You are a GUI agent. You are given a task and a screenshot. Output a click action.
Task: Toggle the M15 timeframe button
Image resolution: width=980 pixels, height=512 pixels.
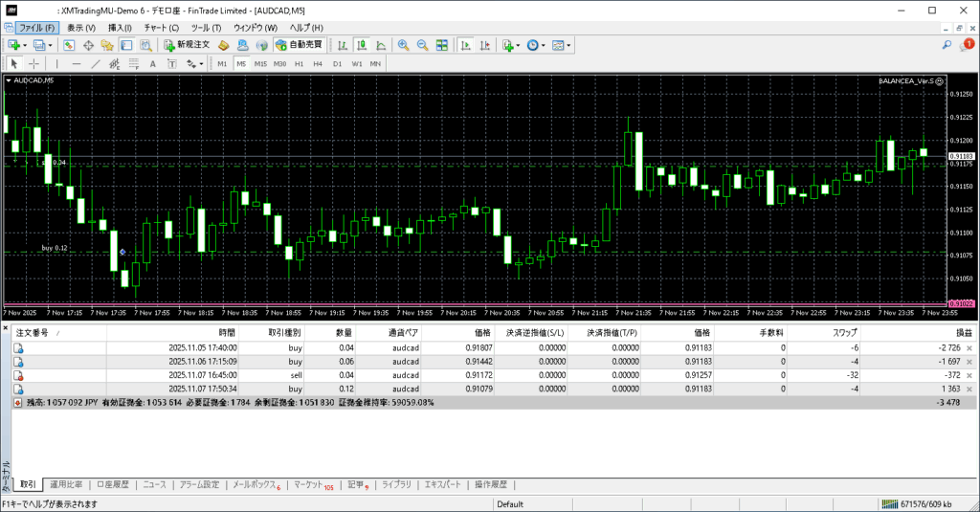tap(260, 64)
